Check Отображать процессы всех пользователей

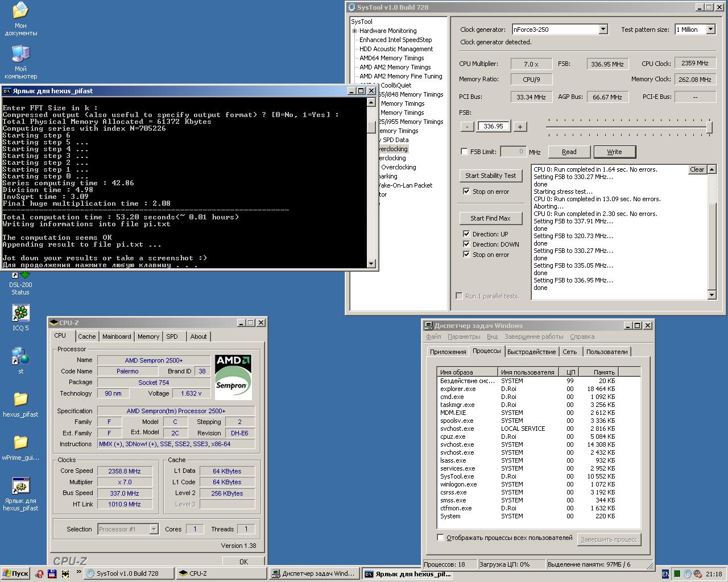point(440,537)
